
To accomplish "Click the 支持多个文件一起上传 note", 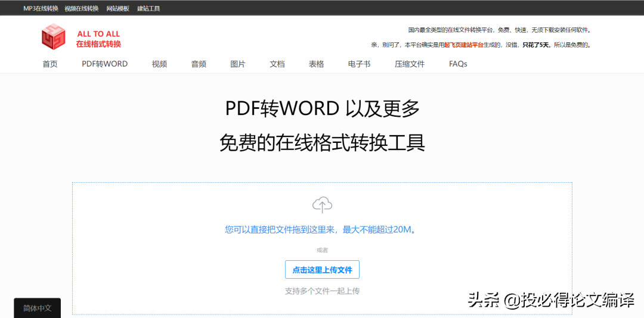I will coord(323,291).
